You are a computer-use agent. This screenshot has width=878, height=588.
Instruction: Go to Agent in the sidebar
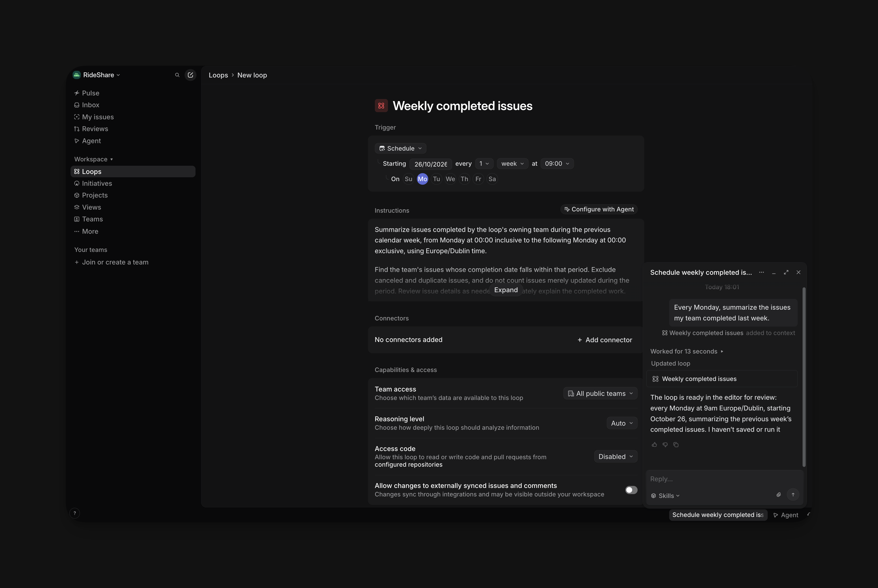click(133, 141)
